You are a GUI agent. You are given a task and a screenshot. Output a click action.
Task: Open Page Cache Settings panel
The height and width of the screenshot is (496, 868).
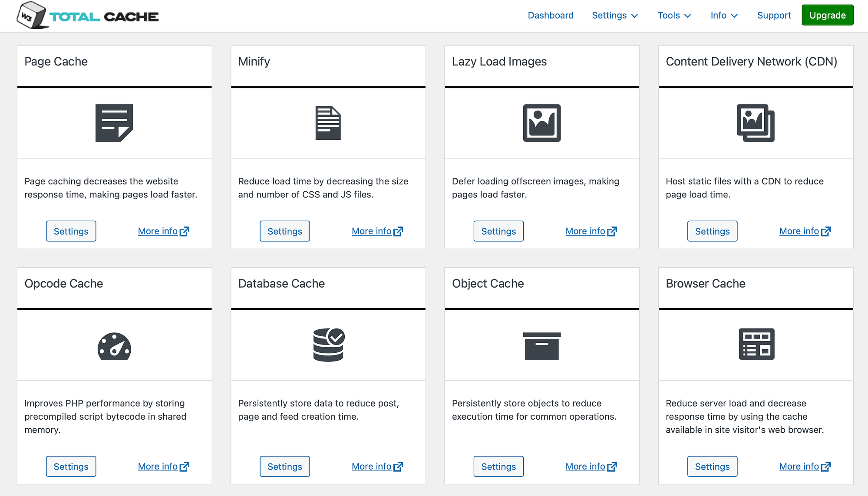pos(70,231)
